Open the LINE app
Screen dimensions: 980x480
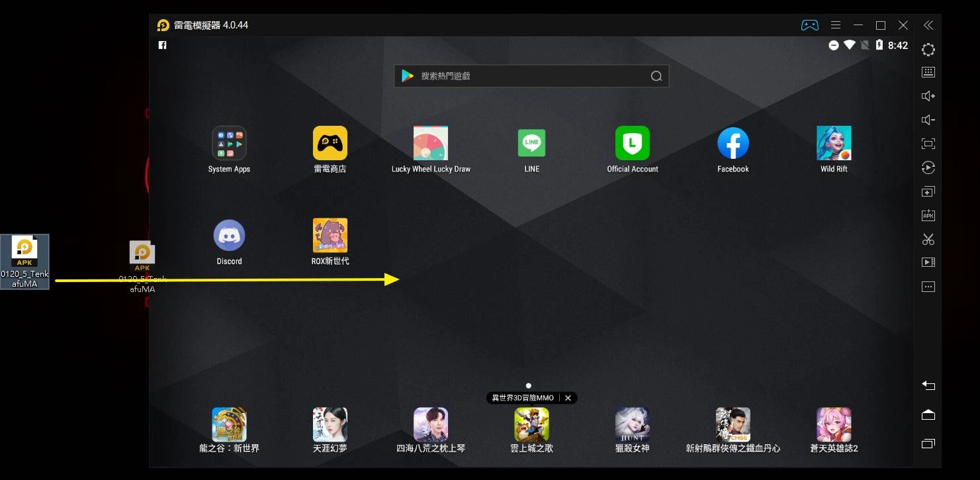point(531,144)
